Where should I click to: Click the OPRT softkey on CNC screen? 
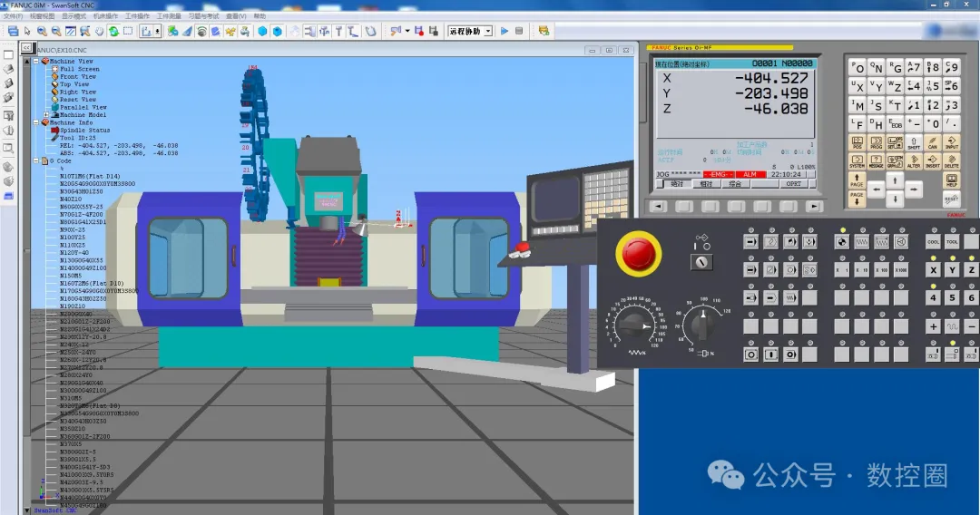[x=794, y=184]
